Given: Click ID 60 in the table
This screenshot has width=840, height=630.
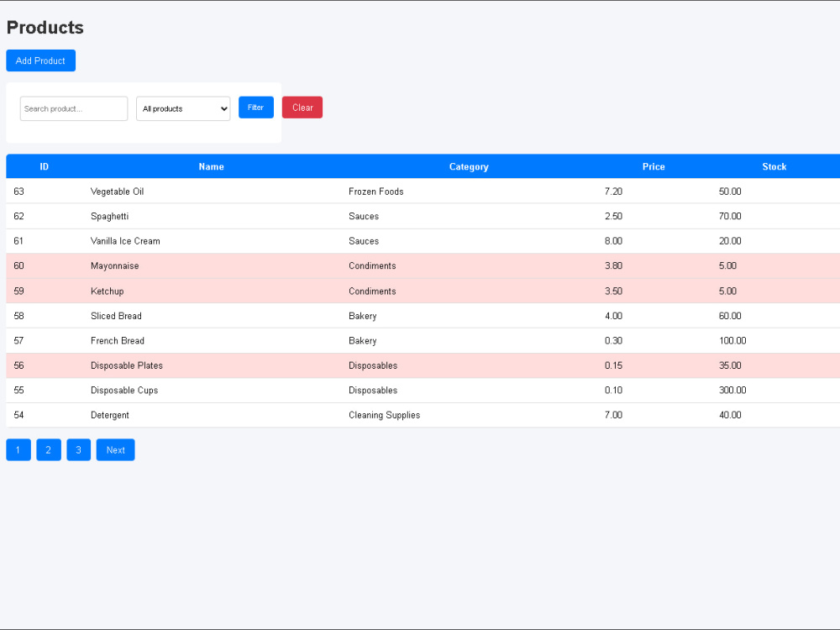Looking at the screenshot, I should 18,265.
